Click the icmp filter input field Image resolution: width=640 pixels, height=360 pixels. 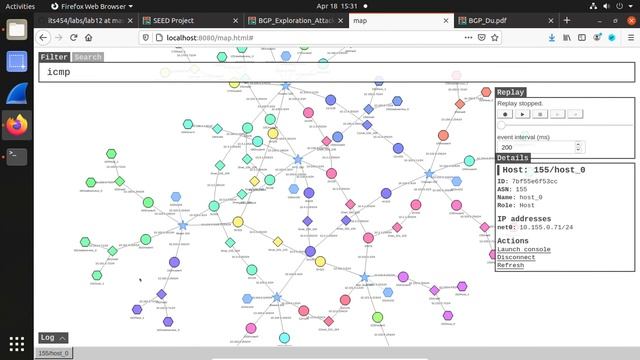(x=337, y=72)
